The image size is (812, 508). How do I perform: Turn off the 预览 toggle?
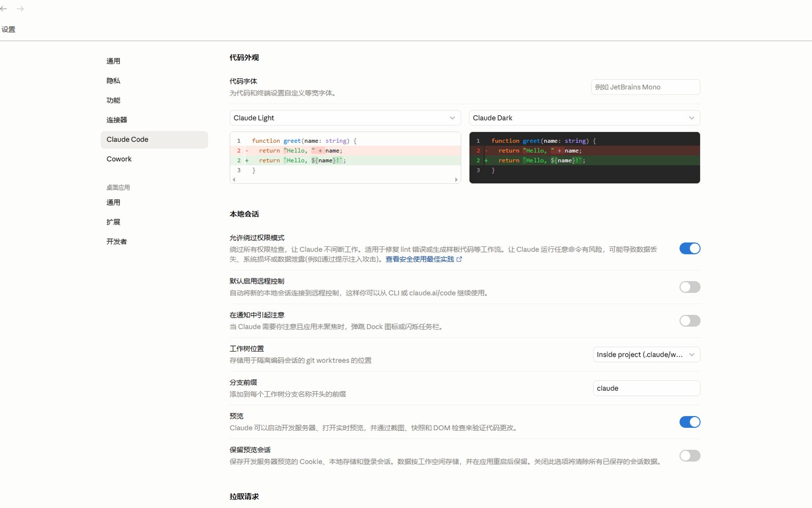tap(690, 422)
